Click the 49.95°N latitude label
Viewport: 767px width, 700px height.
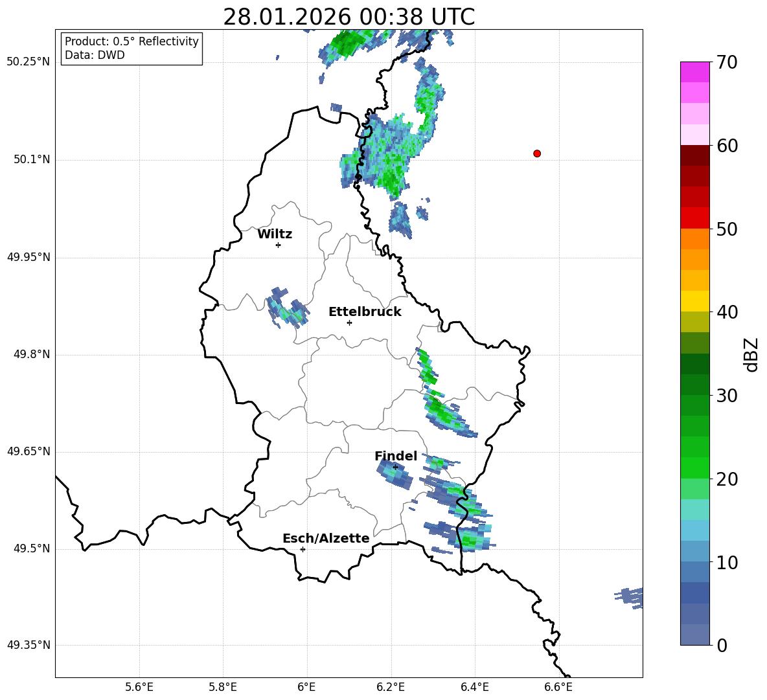29,257
